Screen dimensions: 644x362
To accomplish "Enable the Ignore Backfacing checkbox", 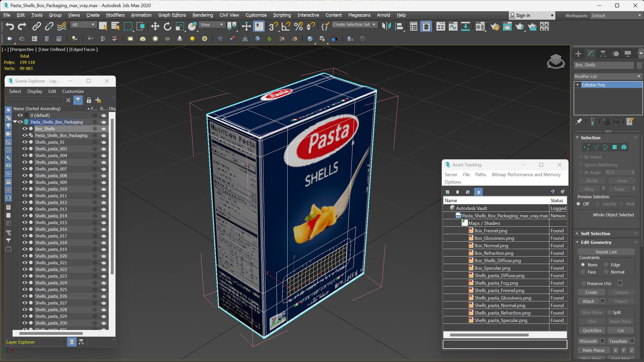I will (581, 165).
